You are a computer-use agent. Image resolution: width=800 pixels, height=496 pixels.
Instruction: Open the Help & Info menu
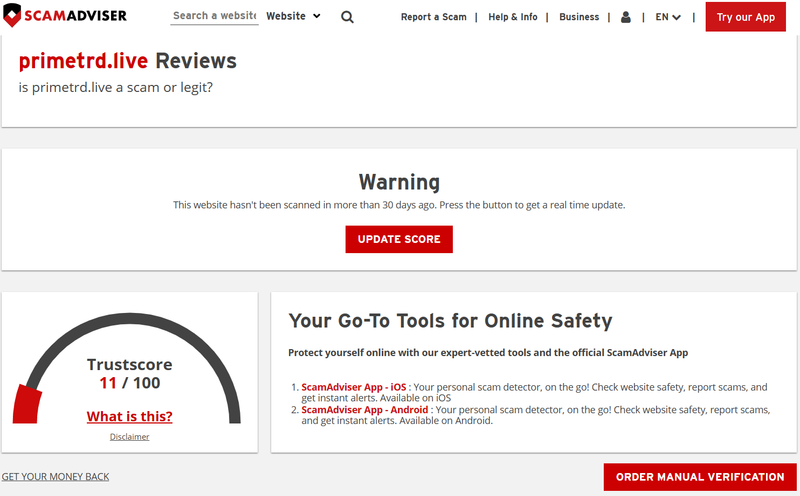513,17
